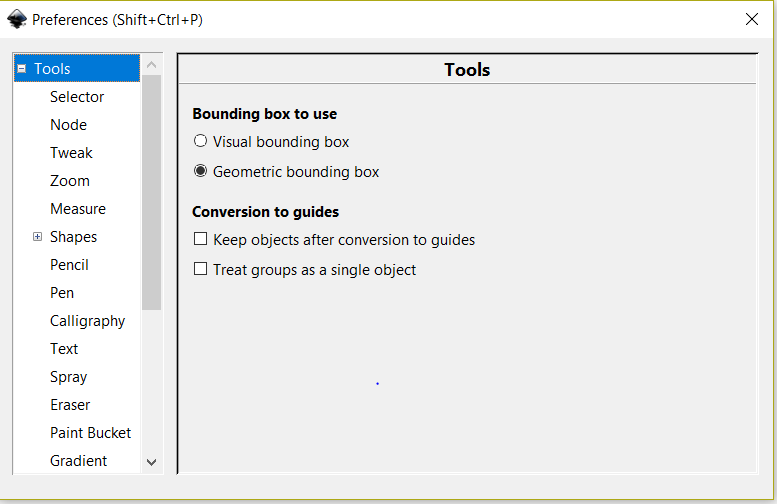Select Measure in the preferences tree
The width and height of the screenshot is (777, 504).
(78, 209)
